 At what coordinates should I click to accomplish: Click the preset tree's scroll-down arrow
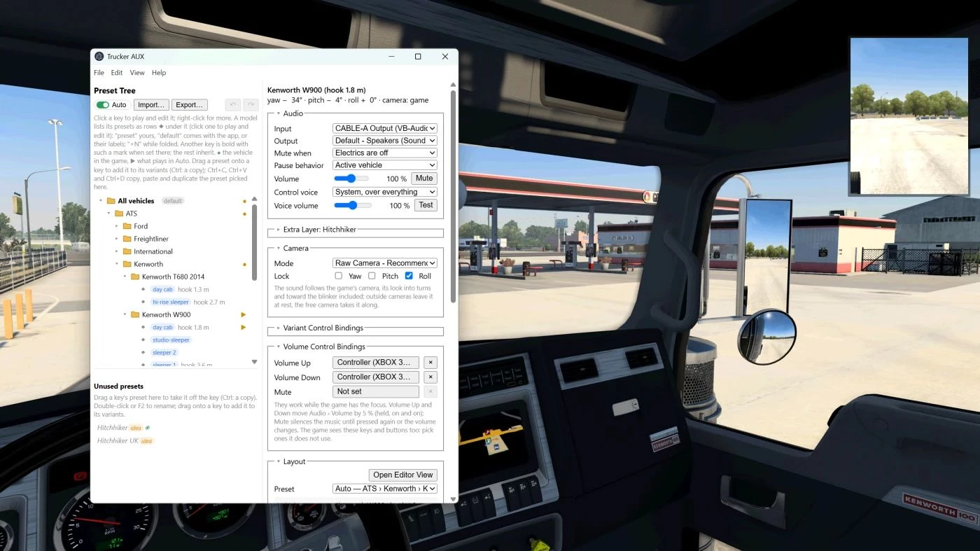[254, 362]
